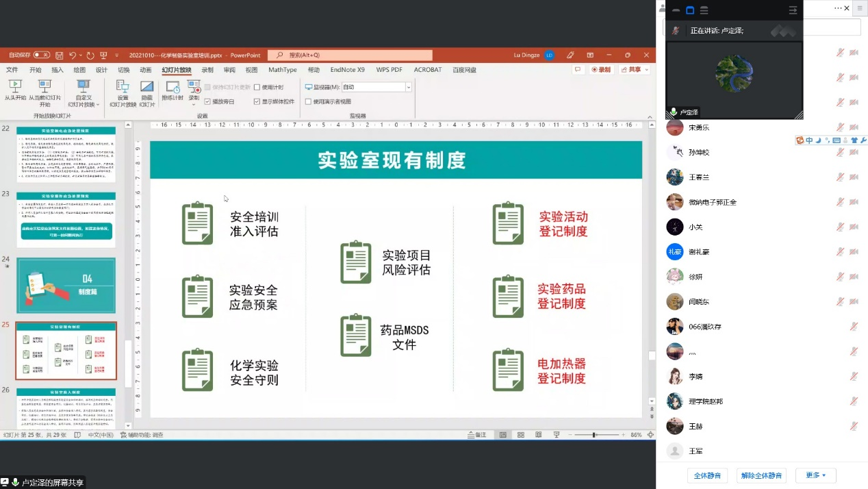Open 设置幻灯片放映 settings icon
The image size is (868, 489).
pos(123,87)
